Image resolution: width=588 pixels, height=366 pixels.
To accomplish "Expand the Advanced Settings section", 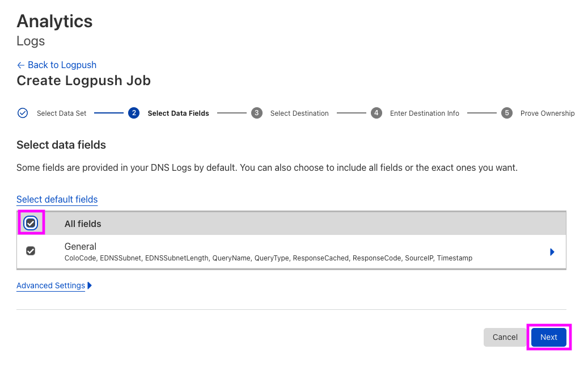I will click(51, 285).
